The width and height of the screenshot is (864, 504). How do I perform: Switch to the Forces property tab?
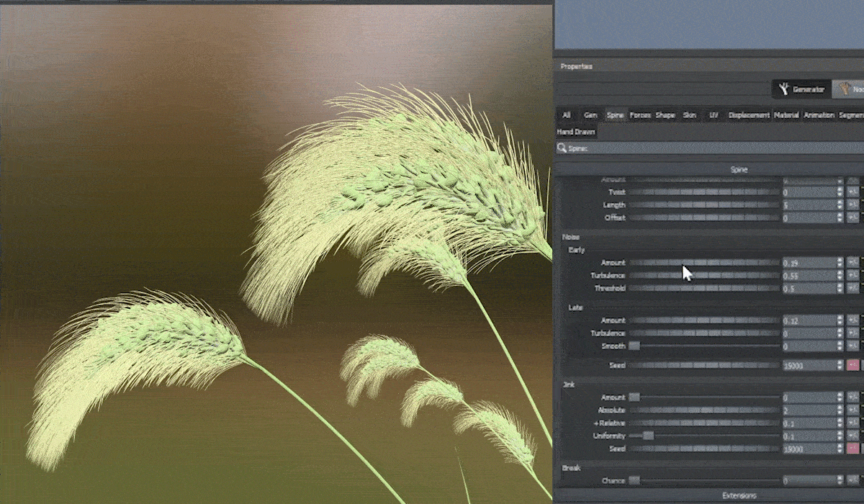pos(639,115)
